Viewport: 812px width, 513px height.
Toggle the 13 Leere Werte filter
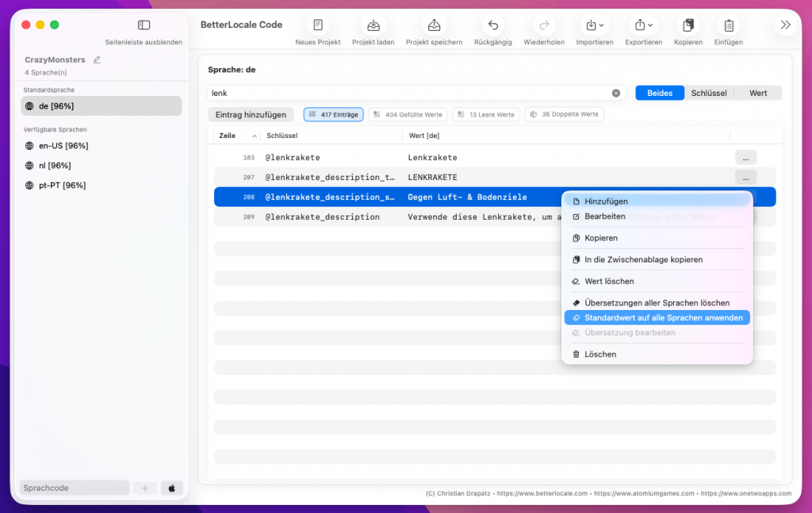point(485,115)
